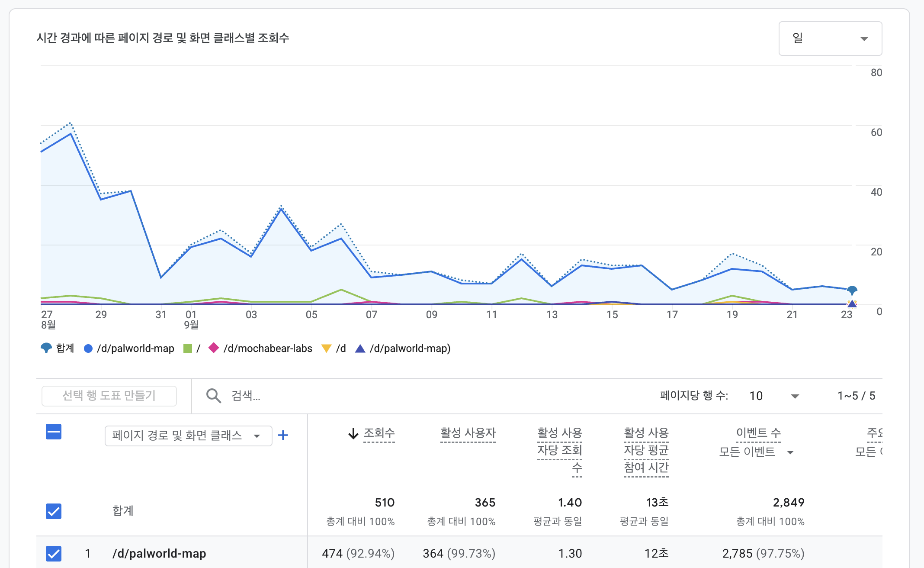Open the 페이지당 행 수 dropdown showing 10
Viewport: 924px width, 568px height.
774,396
